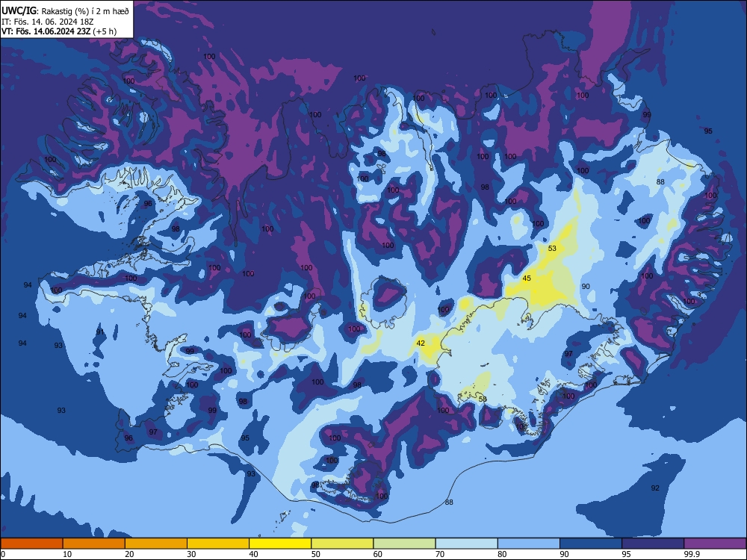Click the 50–60 pale yellow legend swatch

(x=342, y=544)
